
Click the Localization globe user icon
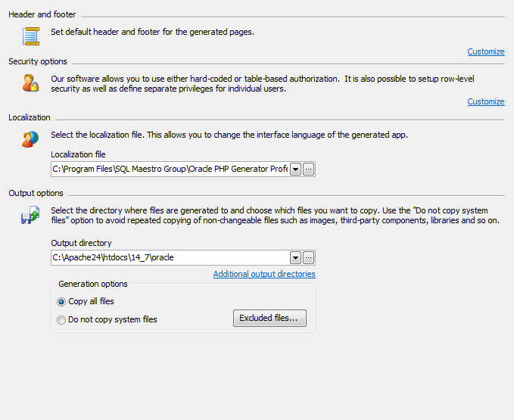point(30,138)
